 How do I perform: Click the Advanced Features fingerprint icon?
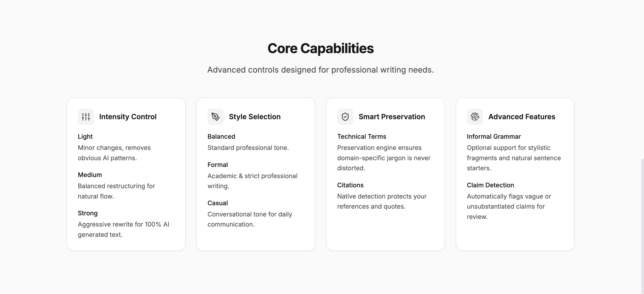(x=475, y=117)
